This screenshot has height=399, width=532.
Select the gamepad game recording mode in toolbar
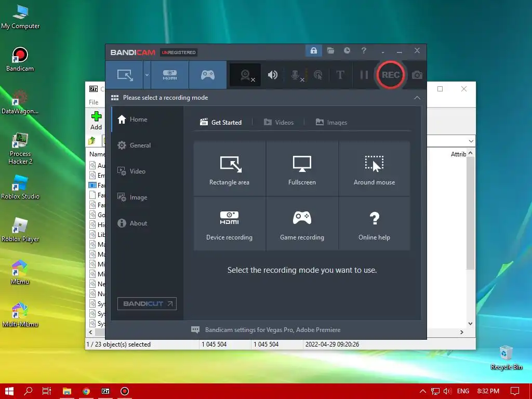coord(208,75)
